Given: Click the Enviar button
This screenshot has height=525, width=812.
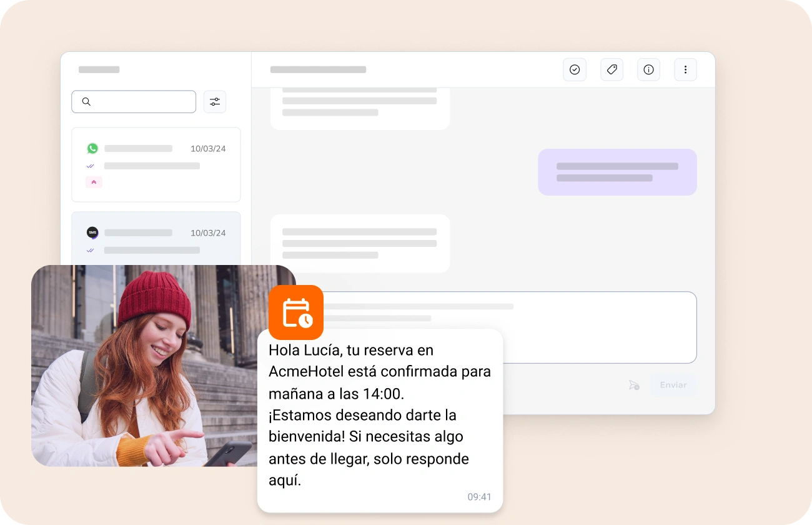Looking at the screenshot, I should (x=673, y=385).
